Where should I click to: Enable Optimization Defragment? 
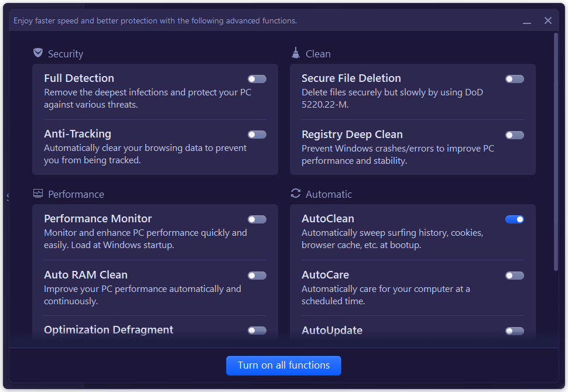256,330
